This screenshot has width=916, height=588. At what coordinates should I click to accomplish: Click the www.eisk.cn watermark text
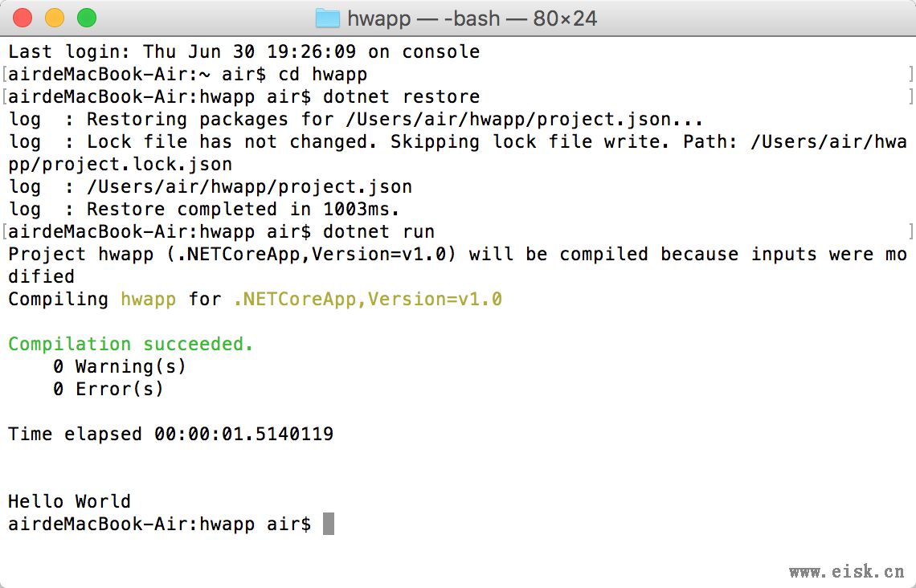(846, 572)
